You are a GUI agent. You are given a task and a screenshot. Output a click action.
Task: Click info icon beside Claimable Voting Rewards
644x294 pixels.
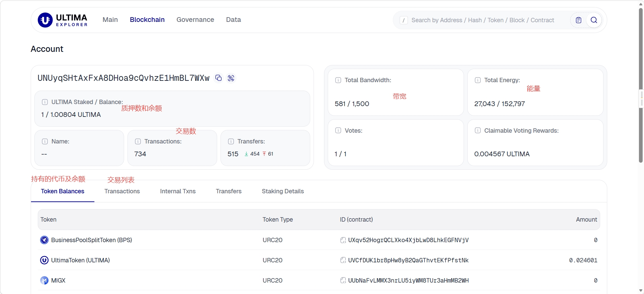click(478, 130)
